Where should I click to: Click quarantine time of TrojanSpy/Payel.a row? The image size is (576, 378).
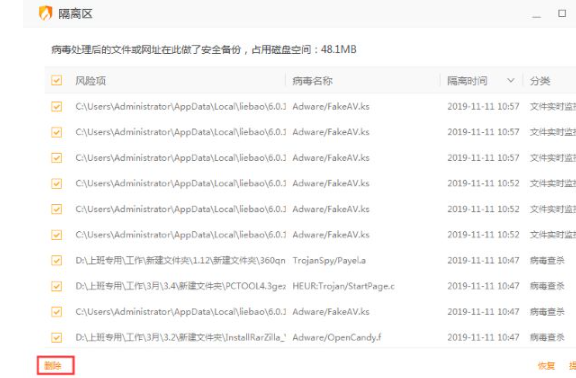483,260
